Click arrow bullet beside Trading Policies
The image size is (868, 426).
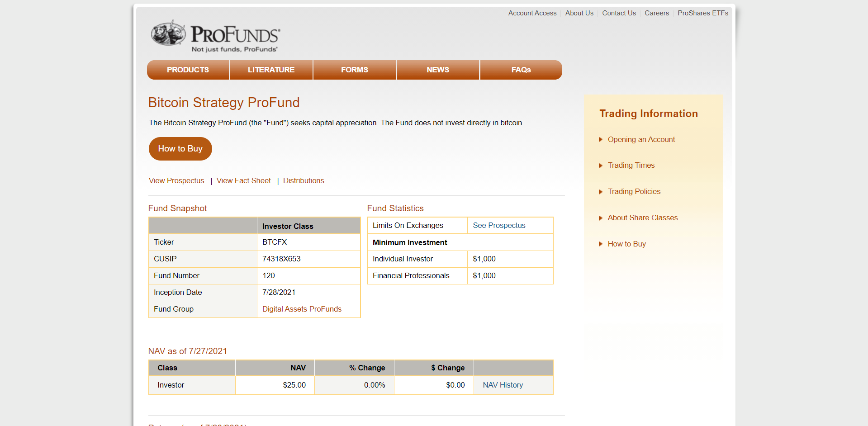pos(601,192)
